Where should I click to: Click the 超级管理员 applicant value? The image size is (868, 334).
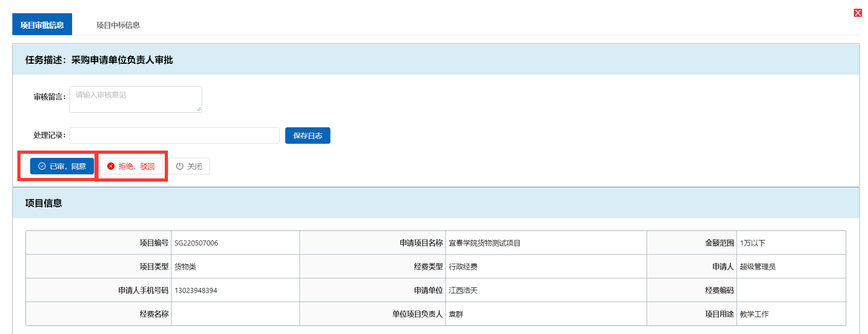pyautogui.click(x=757, y=266)
